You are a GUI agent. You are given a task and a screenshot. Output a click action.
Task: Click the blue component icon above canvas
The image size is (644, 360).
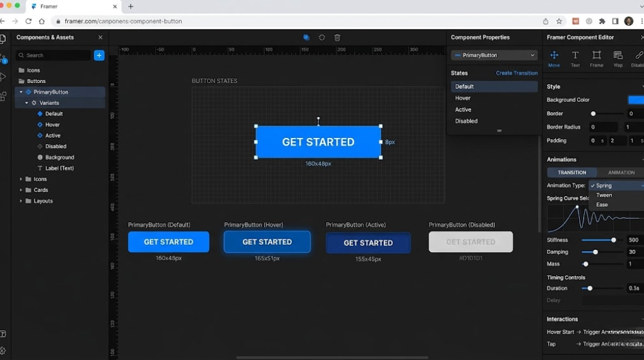(306, 37)
